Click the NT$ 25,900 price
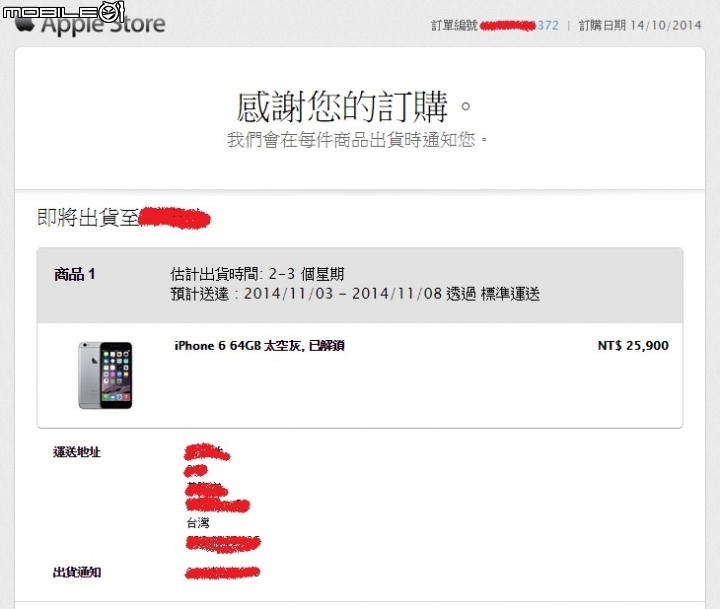This screenshot has width=720, height=609. click(x=633, y=345)
